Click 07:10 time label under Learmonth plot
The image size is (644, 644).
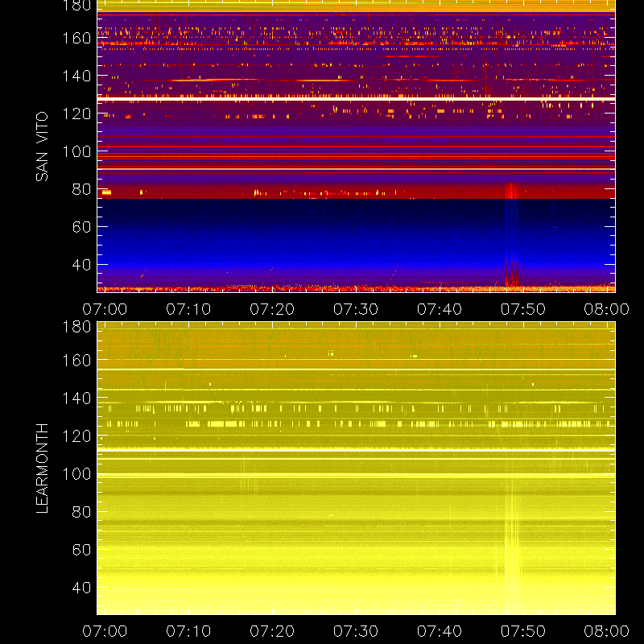tap(188, 631)
